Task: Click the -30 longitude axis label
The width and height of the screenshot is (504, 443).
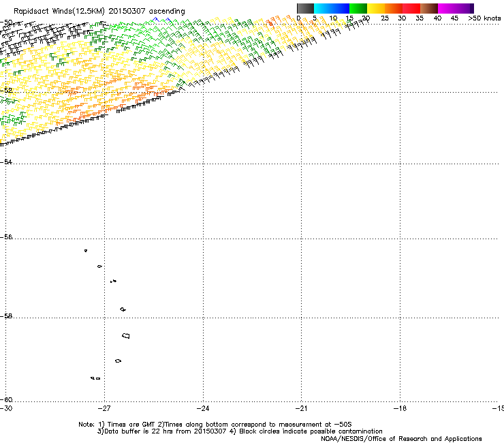Action: tap(6, 408)
